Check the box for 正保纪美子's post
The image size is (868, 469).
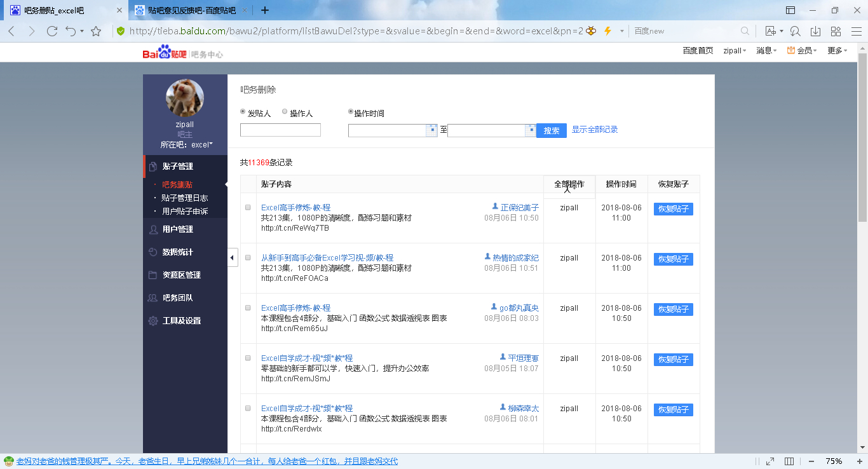tap(248, 207)
